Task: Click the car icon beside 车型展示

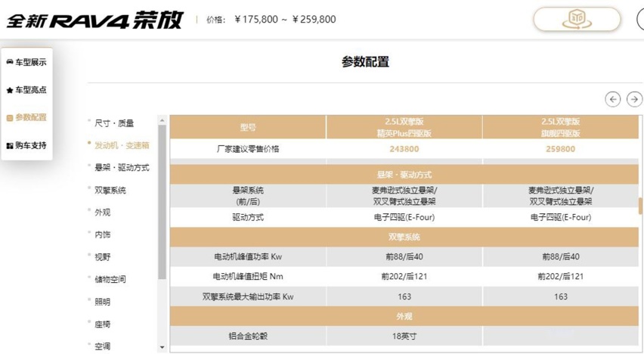Action: coord(10,62)
